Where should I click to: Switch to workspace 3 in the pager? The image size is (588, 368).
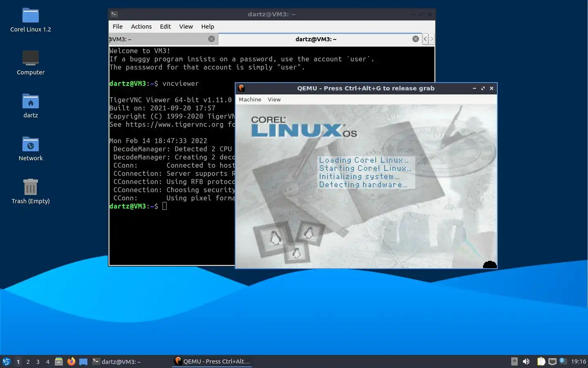38,361
